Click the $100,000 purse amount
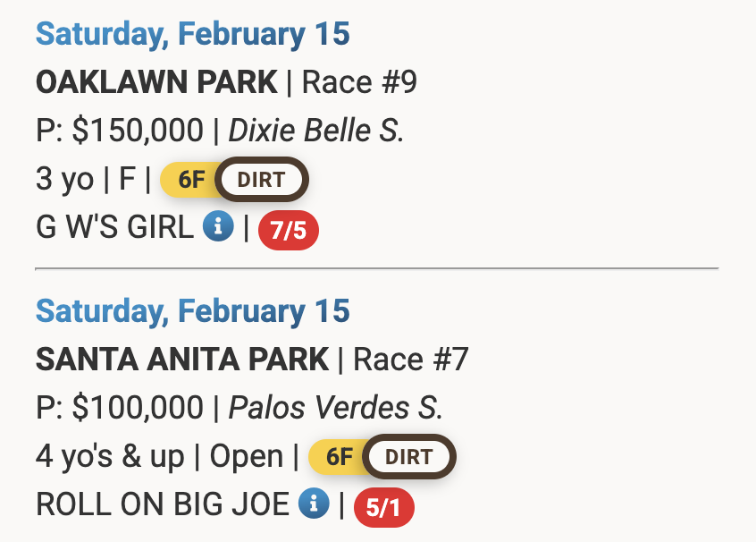This screenshot has width=756, height=542. coord(138,408)
